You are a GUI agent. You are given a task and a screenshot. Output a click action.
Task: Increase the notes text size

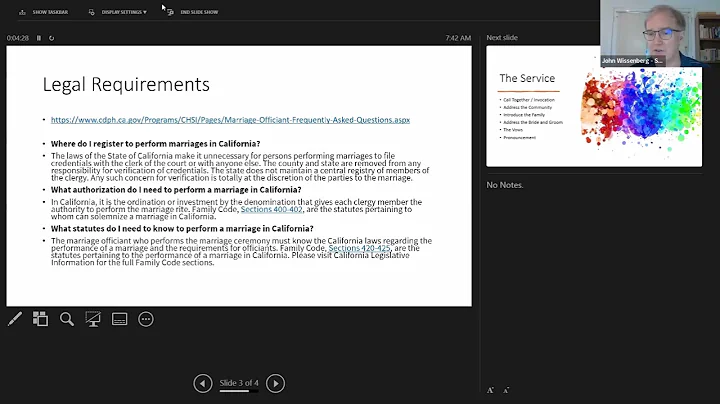point(490,390)
